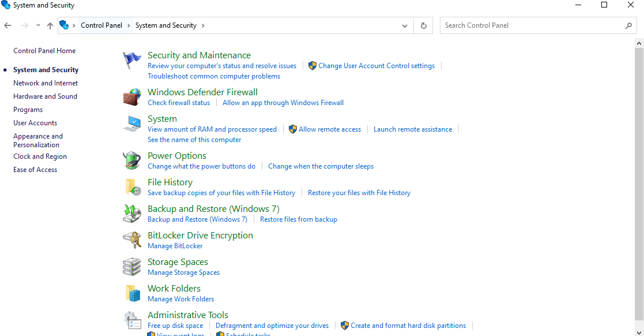Open Backup and Restore (Windows 7) heading

tap(213, 209)
